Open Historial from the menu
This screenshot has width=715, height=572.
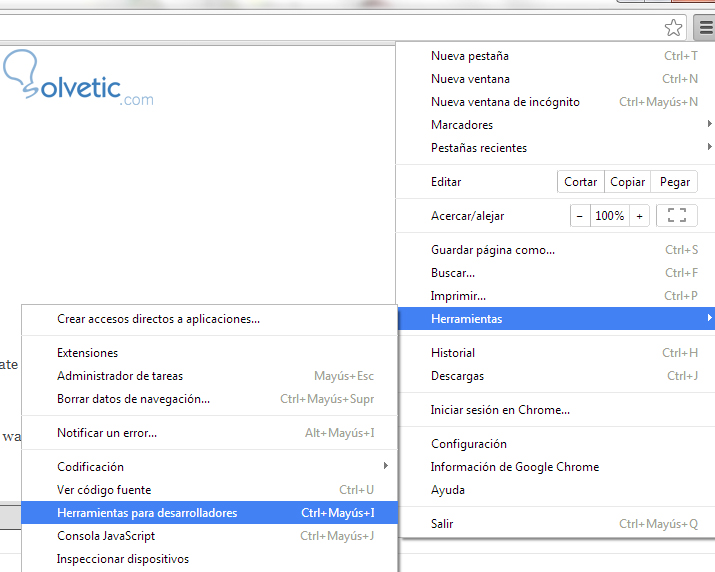[x=556, y=353]
